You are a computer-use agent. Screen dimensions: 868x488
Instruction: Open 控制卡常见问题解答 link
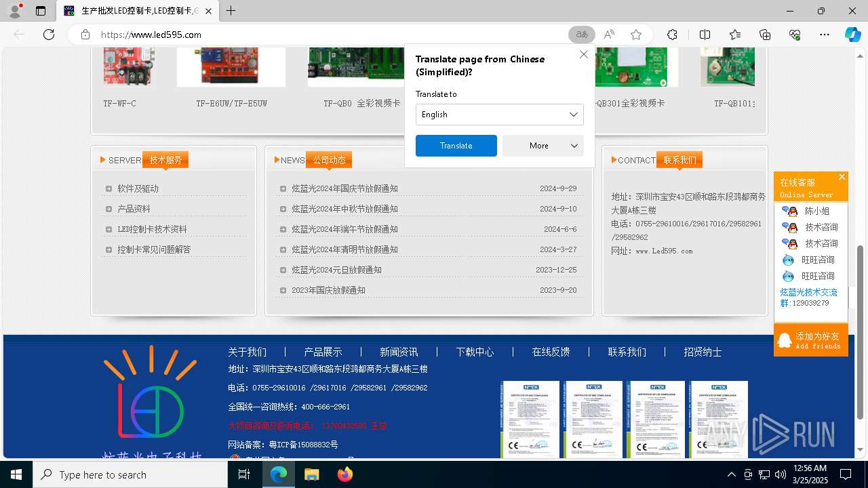[154, 249]
